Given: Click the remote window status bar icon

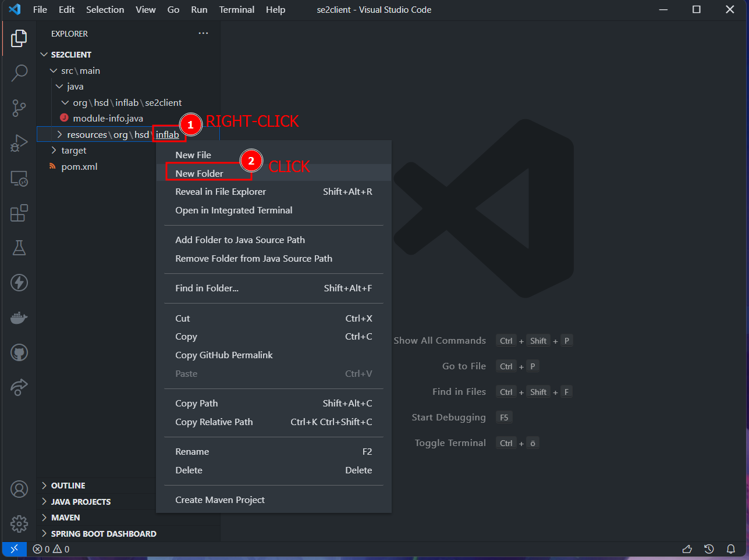Looking at the screenshot, I should pyautogui.click(x=14, y=549).
